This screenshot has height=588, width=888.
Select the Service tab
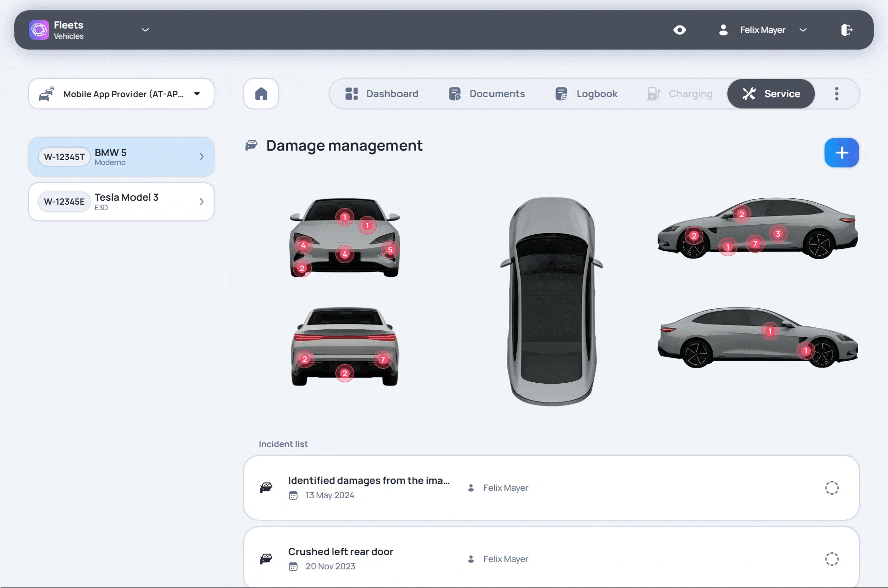click(x=771, y=94)
